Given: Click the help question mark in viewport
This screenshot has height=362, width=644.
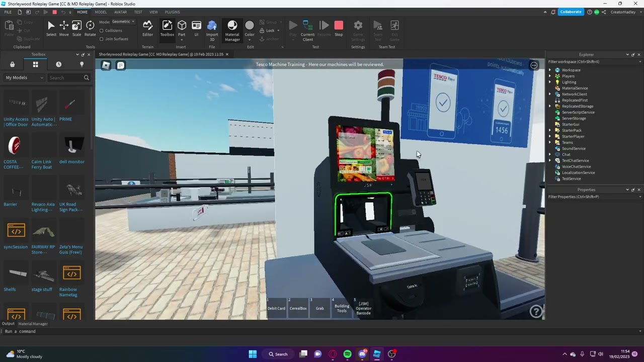Looking at the screenshot, I should tap(536, 311).
